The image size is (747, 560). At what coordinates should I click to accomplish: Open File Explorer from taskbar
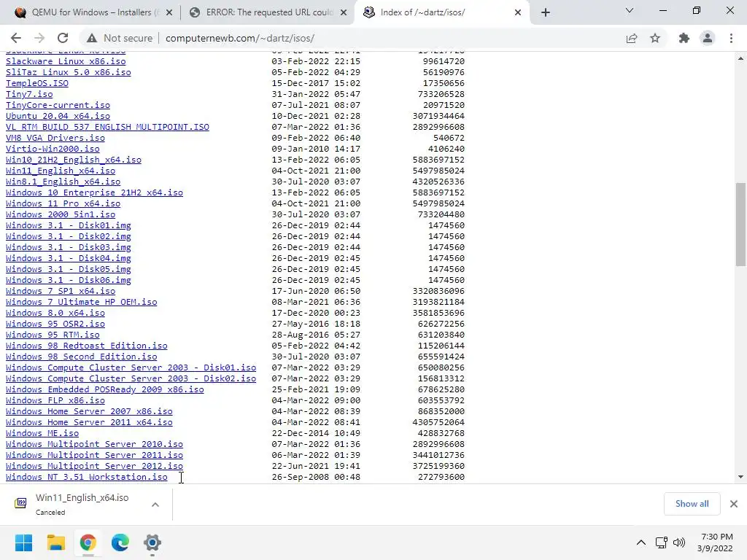click(55, 542)
